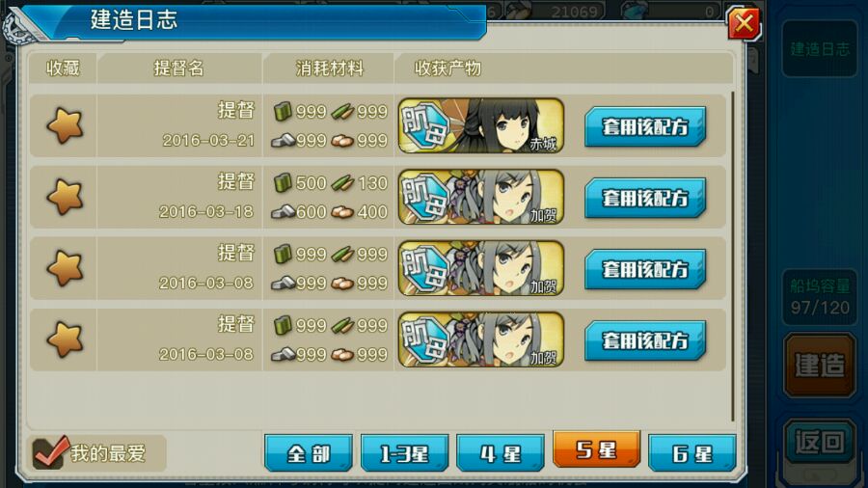Select the 1-3星 filter tab
868x488 pixels.
(x=405, y=453)
